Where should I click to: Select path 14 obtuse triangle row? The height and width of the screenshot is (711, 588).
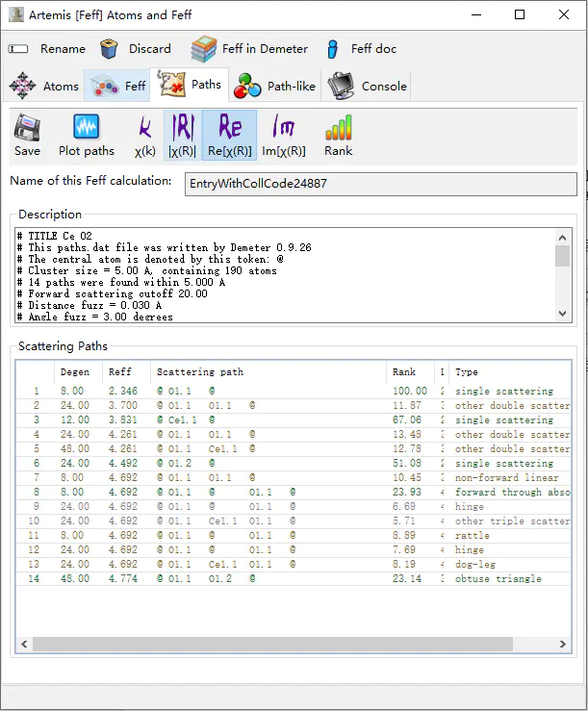point(289,579)
